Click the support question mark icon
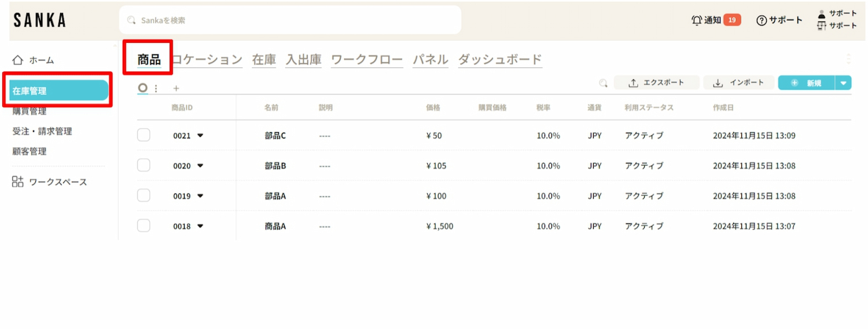 pyautogui.click(x=762, y=20)
